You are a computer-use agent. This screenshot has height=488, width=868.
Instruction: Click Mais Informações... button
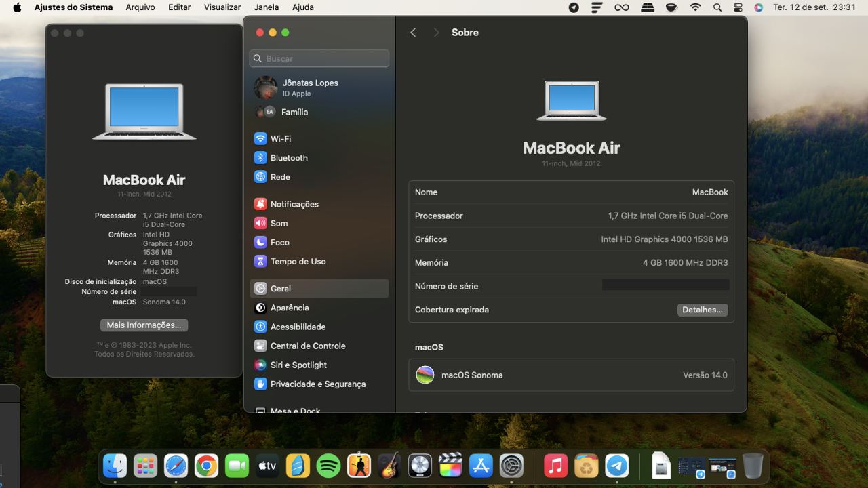[x=144, y=325]
